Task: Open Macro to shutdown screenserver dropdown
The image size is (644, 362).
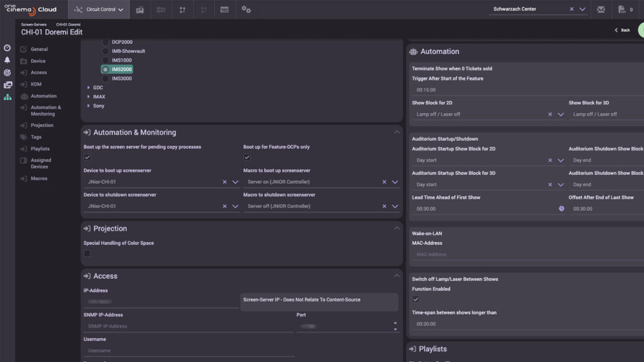Action: pos(395,206)
